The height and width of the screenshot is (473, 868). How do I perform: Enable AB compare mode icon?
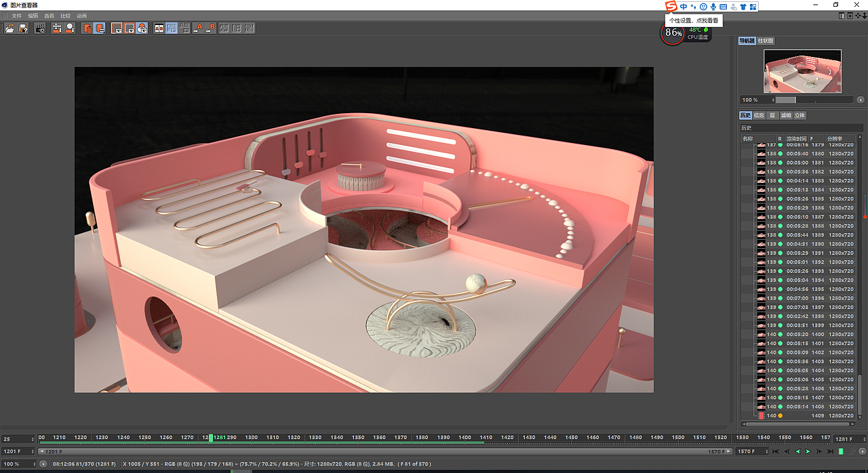(159, 28)
